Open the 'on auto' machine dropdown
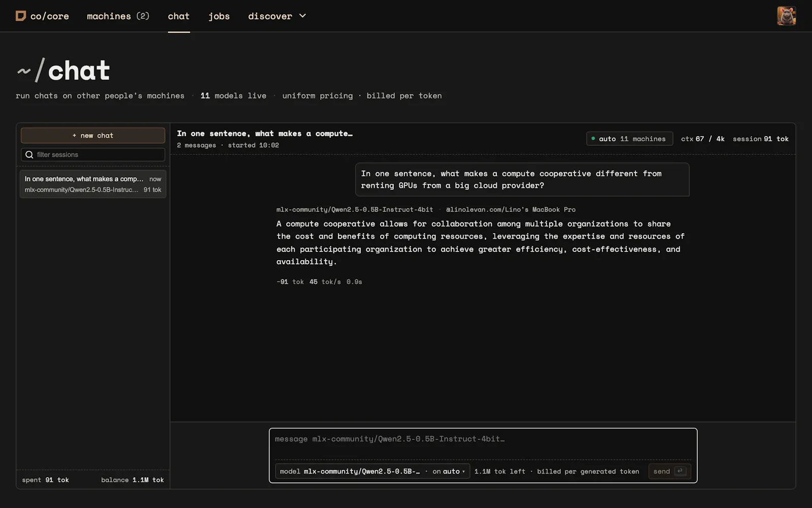This screenshot has height=508, width=812. tap(449, 471)
